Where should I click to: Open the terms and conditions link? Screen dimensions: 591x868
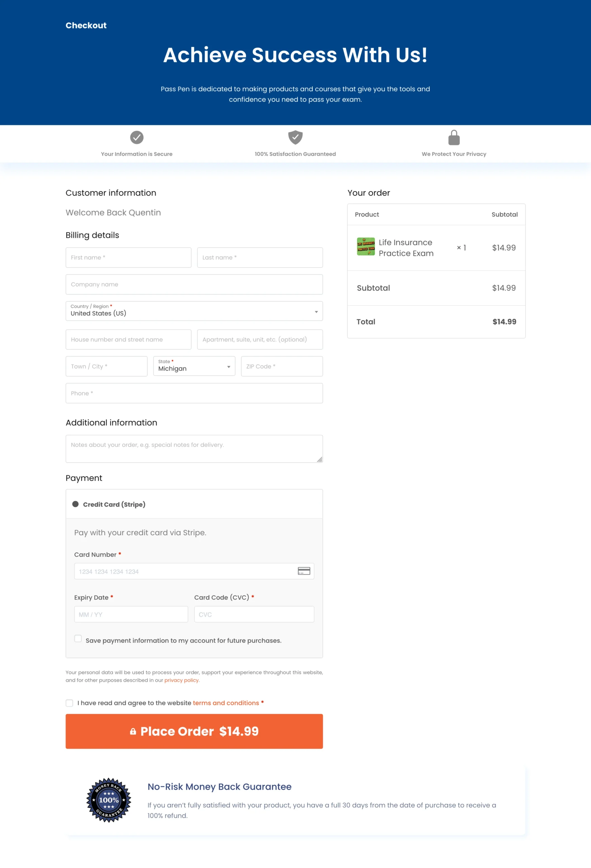click(225, 703)
